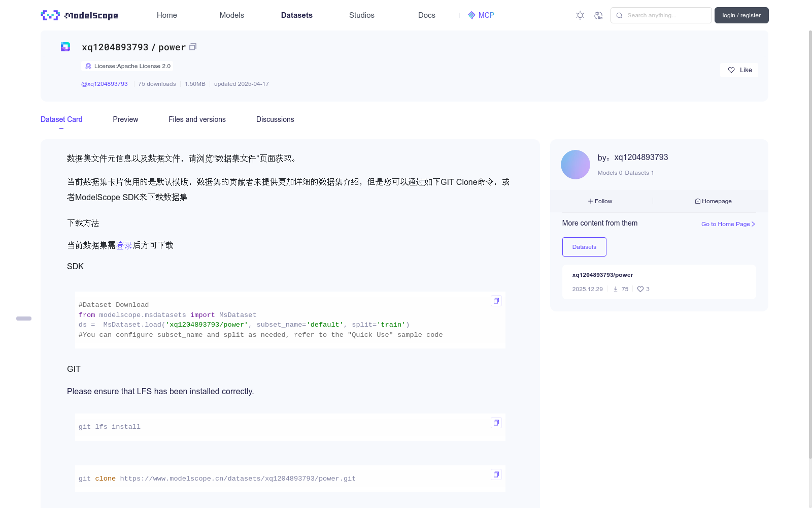Click the 'SDK' section heading

[75, 266]
